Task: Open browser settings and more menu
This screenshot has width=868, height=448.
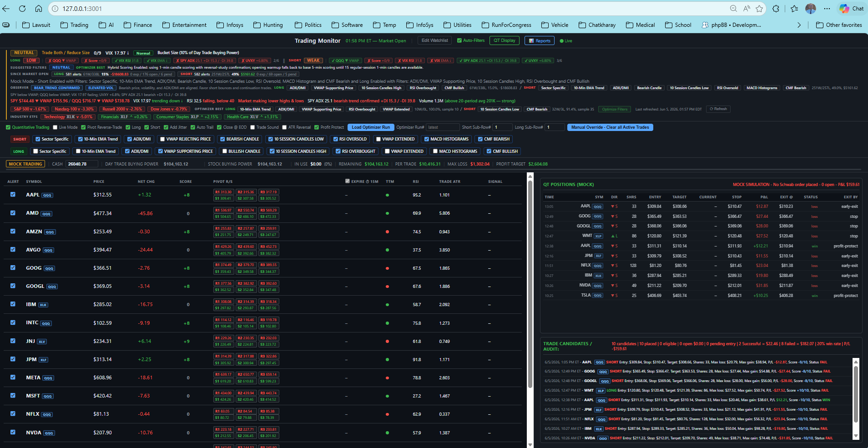Action: [827, 8]
